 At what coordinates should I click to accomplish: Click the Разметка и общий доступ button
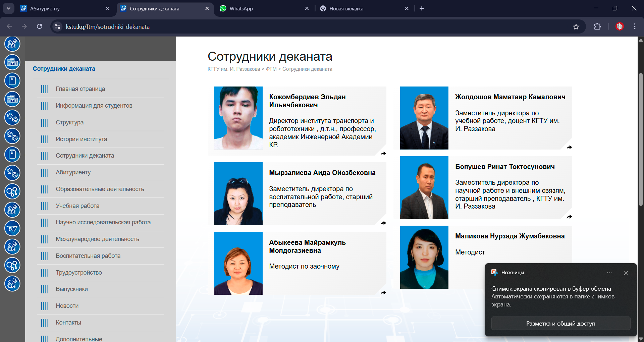[x=560, y=323]
